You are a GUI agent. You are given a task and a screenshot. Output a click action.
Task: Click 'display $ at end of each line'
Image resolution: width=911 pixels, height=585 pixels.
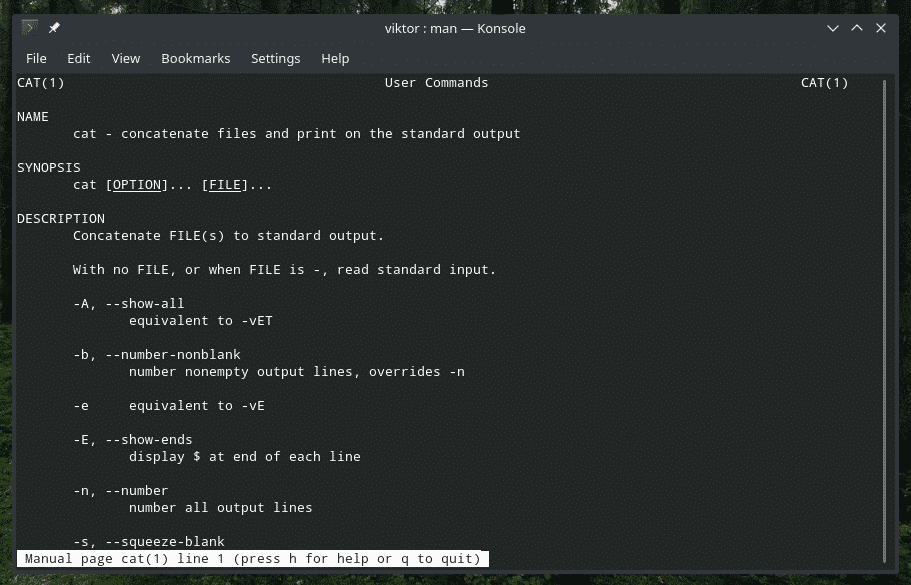coord(245,457)
